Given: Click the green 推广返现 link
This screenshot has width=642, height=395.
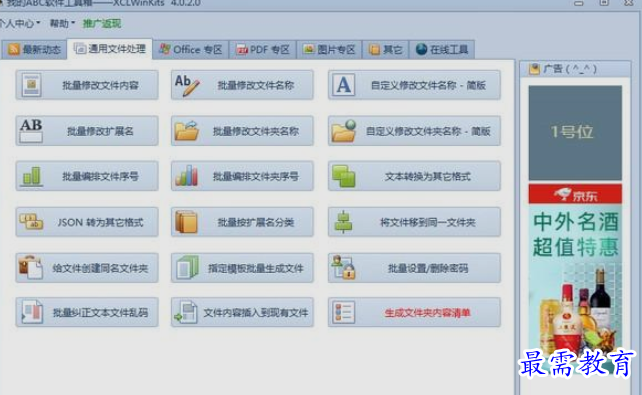Looking at the screenshot, I should (x=102, y=23).
